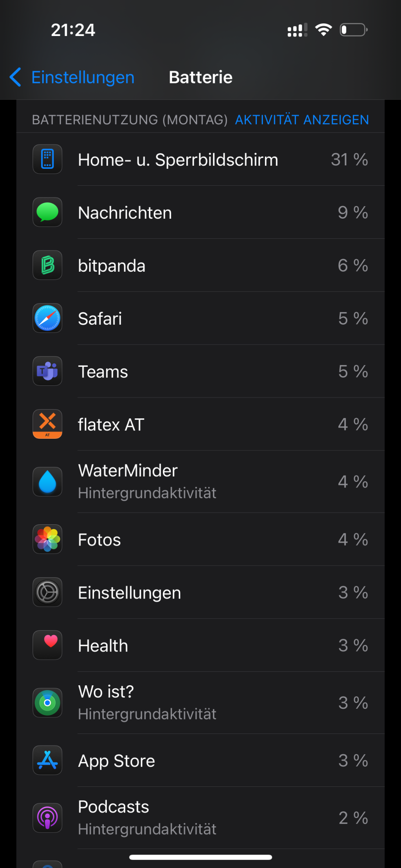The height and width of the screenshot is (868, 401).
Task: Tap the Podcasts Hintergrundaktivität label
Action: 147,829
